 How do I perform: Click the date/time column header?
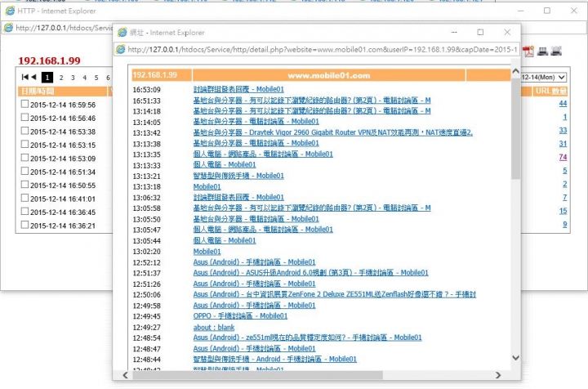(x=62, y=92)
